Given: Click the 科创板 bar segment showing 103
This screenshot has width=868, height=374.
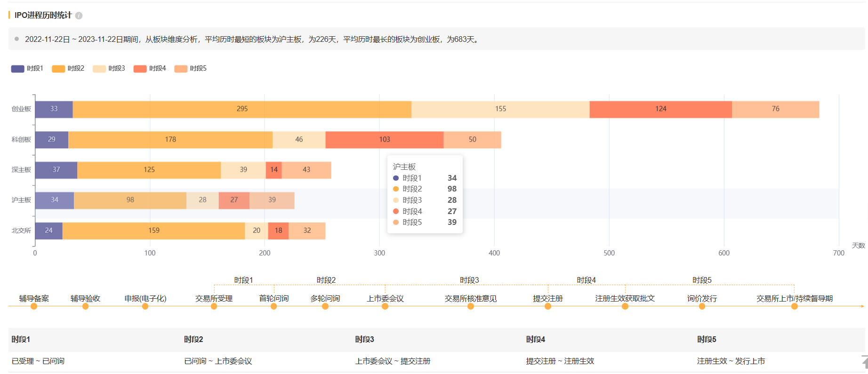Looking at the screenshot, I should tap(385, 140).
